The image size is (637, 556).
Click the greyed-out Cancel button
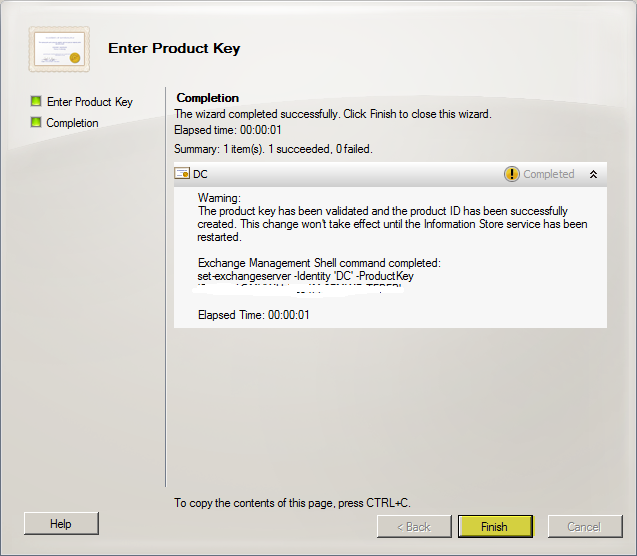click(x=585, y=527)
